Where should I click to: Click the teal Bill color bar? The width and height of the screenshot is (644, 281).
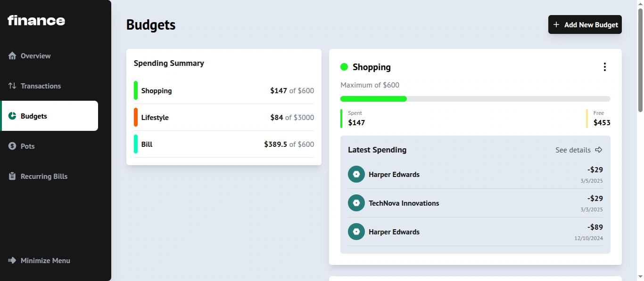coord(136,144)
